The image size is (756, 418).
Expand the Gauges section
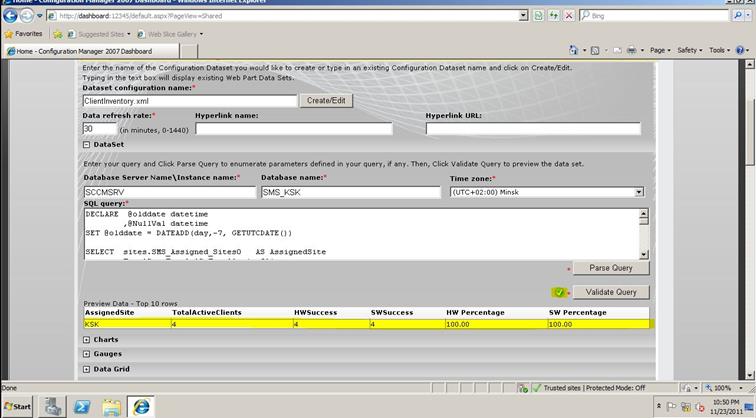click(86, 354)
